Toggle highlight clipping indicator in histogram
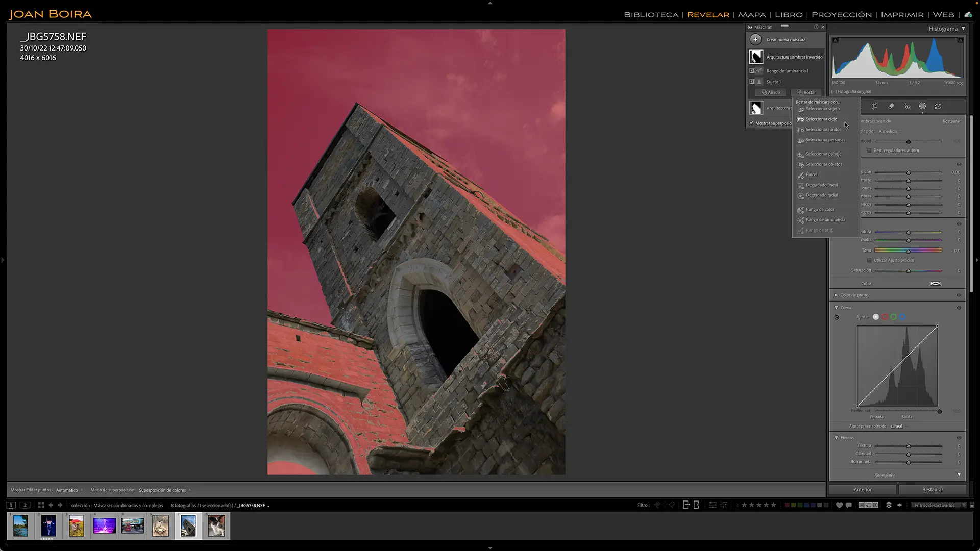This screenshot has height=551, width=980. coord(960,40)
